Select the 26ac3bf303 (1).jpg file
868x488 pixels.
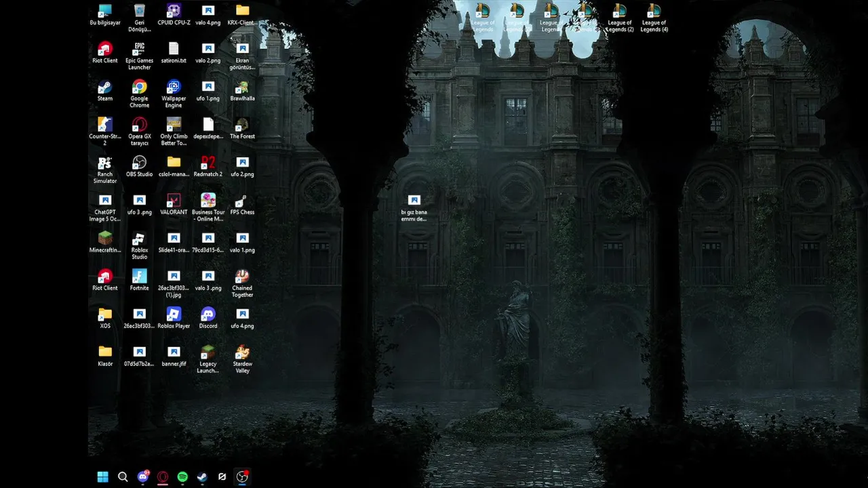click(174, 283)
